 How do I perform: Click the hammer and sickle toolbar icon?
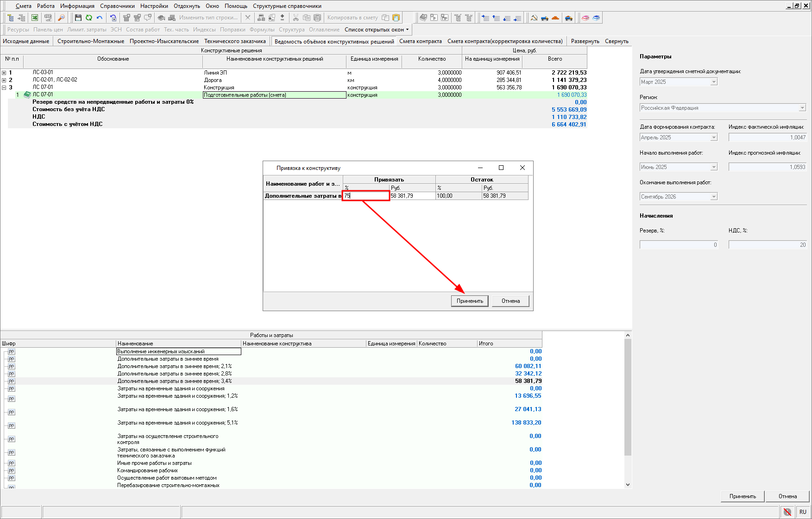534,18
